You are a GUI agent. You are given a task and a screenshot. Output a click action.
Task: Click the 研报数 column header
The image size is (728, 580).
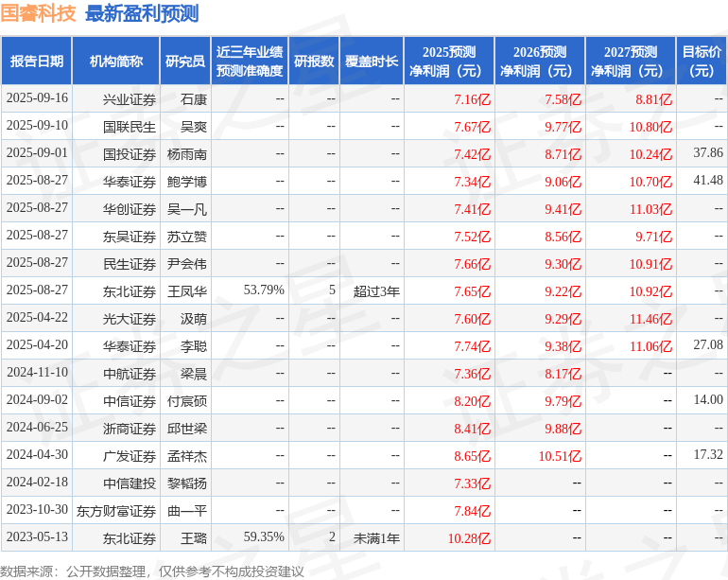(x=314, y=61)
